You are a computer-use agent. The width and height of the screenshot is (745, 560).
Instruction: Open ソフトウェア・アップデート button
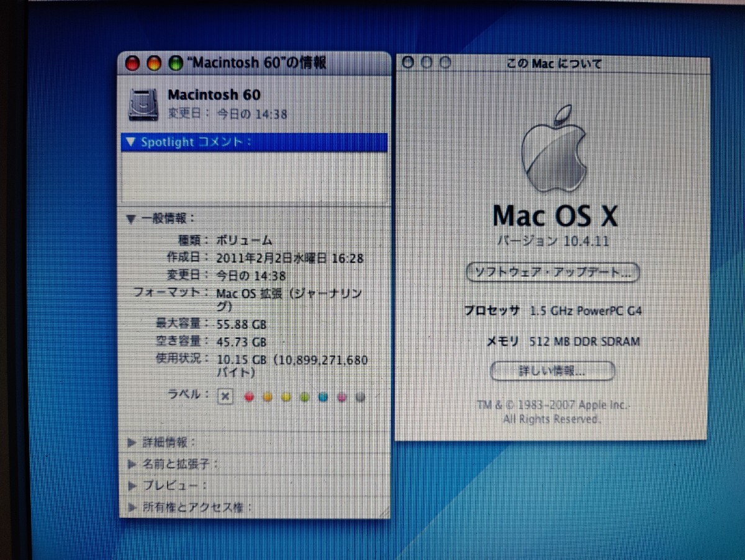tap(553, 273)
